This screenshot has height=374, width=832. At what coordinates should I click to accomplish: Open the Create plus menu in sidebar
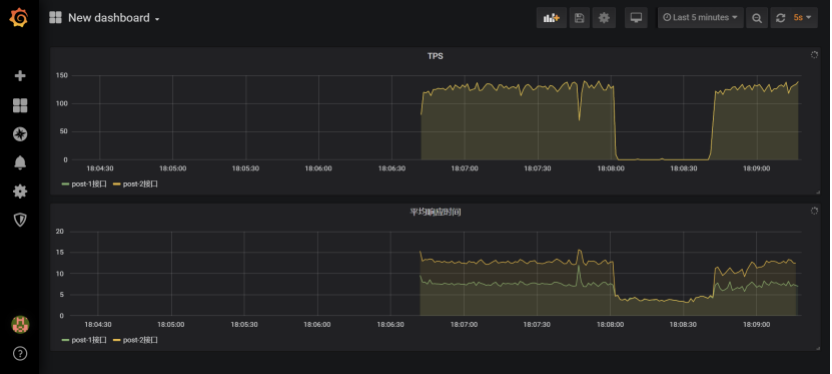click(x=20, y=76)
